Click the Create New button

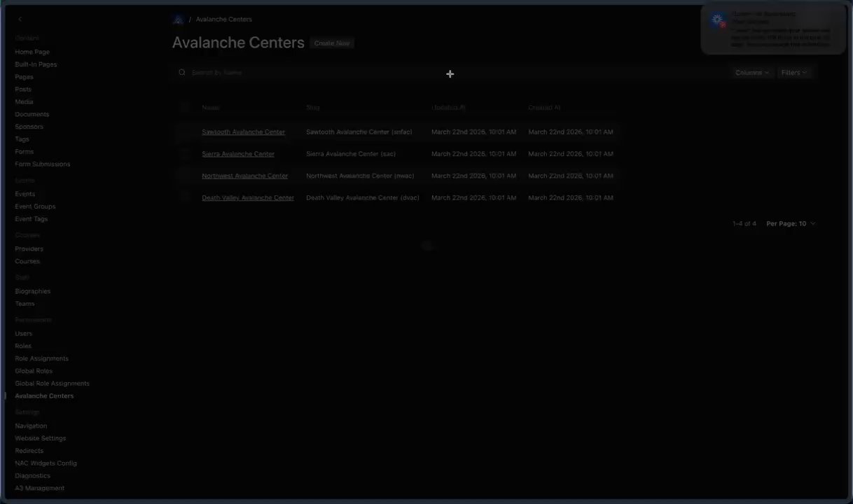click(x=332, y=43)
